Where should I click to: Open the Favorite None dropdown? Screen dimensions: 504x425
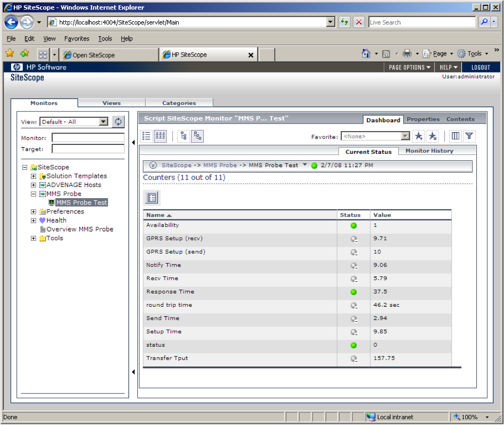(406, 136)
